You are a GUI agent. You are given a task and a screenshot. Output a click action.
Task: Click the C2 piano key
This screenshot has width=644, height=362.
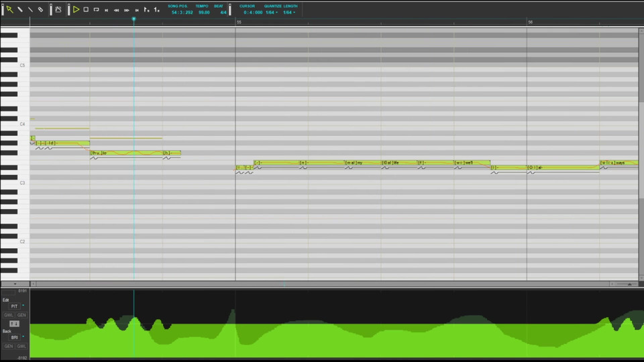pyautogui.click(x=22, y=241)
